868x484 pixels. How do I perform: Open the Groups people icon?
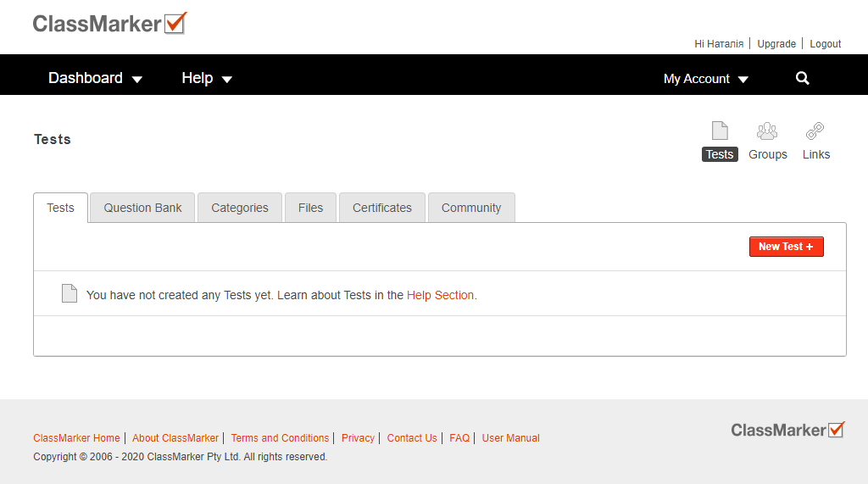click(x=767, y=131)
